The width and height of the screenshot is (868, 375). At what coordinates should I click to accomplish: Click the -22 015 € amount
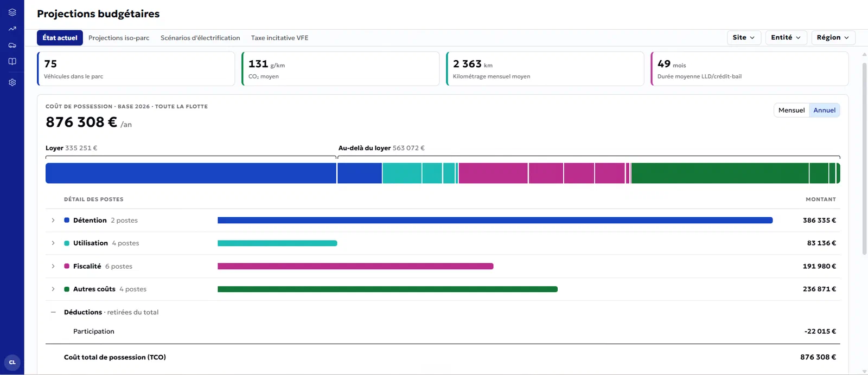820,332
